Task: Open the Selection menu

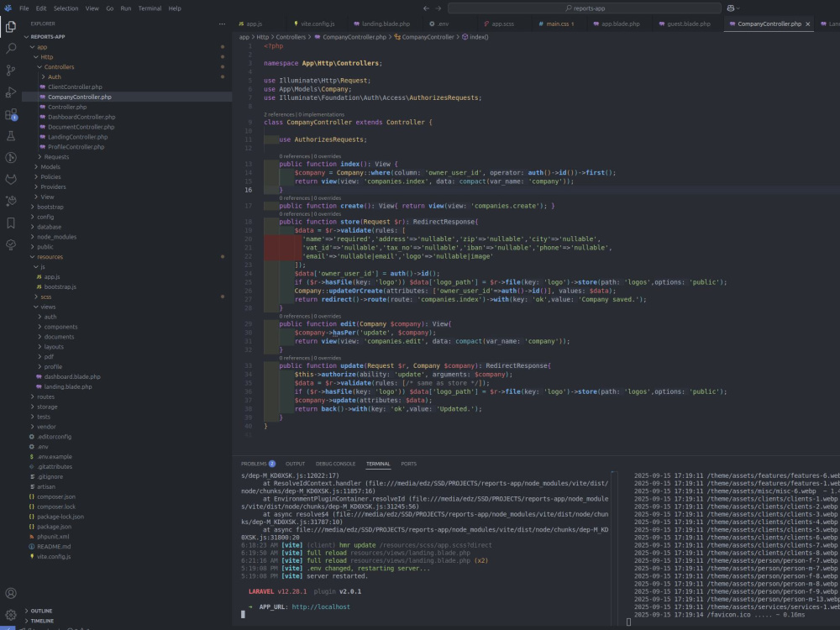Action: pyautogui.click(x=66, y=8)
